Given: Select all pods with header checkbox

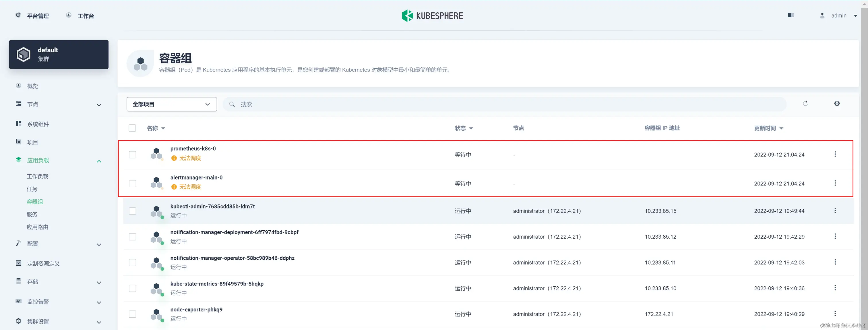Looking at the screenshot, I should pos(132,128).
